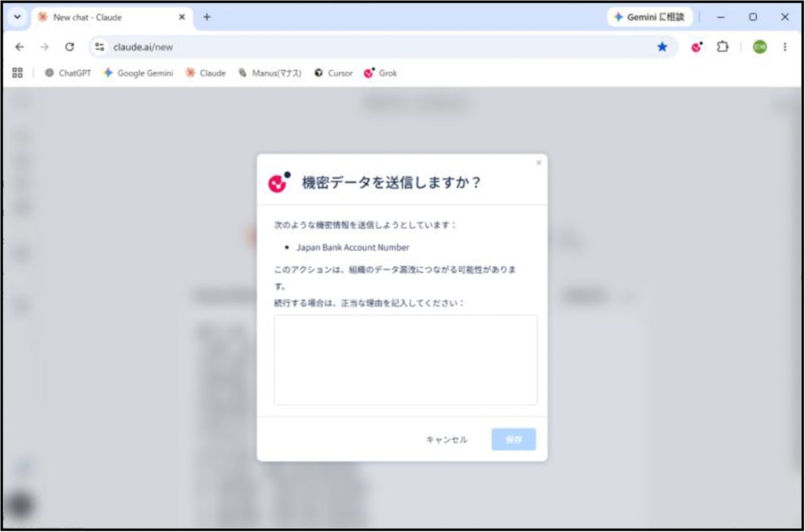Expand the tab search dropdown arrow
Image resolution: width=805 pixels, height=532 pixels.
(17, 17)
